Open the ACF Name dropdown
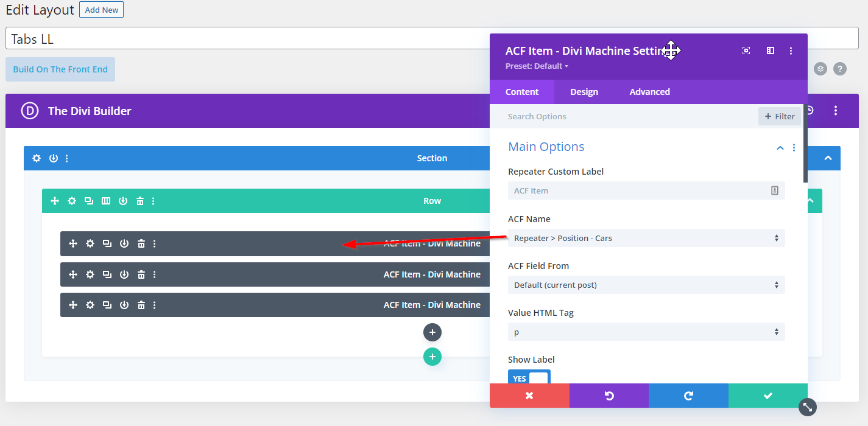Screen dimensions: 868x426 (x=646, y=238)
